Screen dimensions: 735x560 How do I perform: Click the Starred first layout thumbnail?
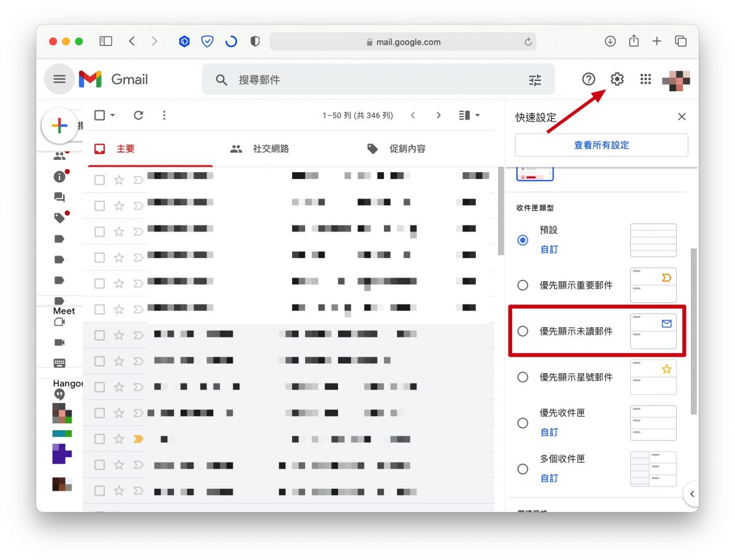[653, 377]
